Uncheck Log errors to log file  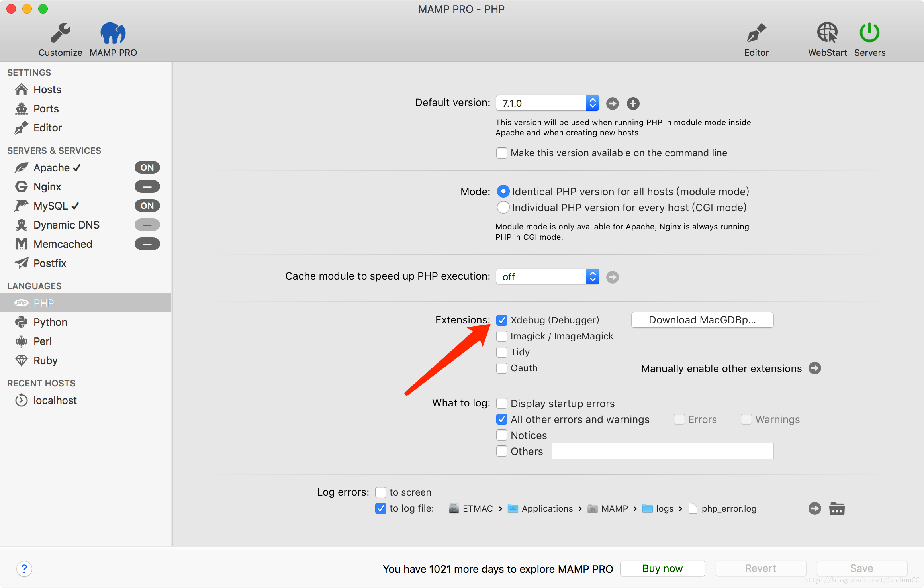click(x=380, y=508)
